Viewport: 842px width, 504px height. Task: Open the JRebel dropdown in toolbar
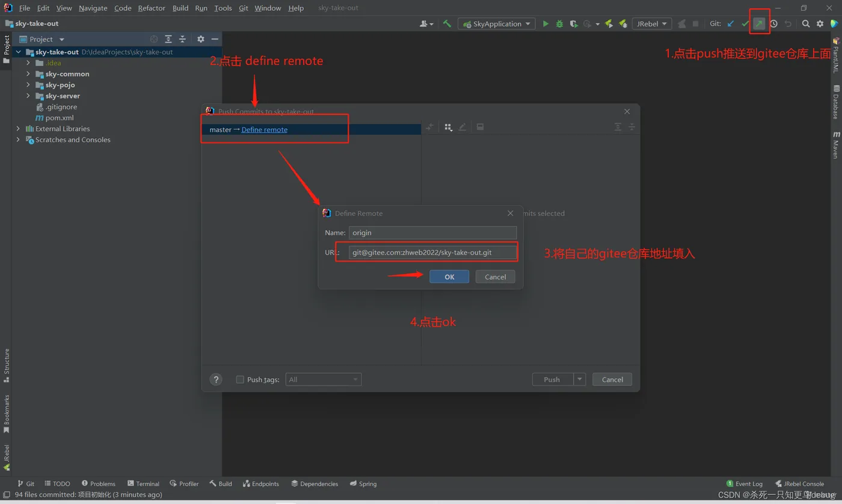(x=652, y=24)
